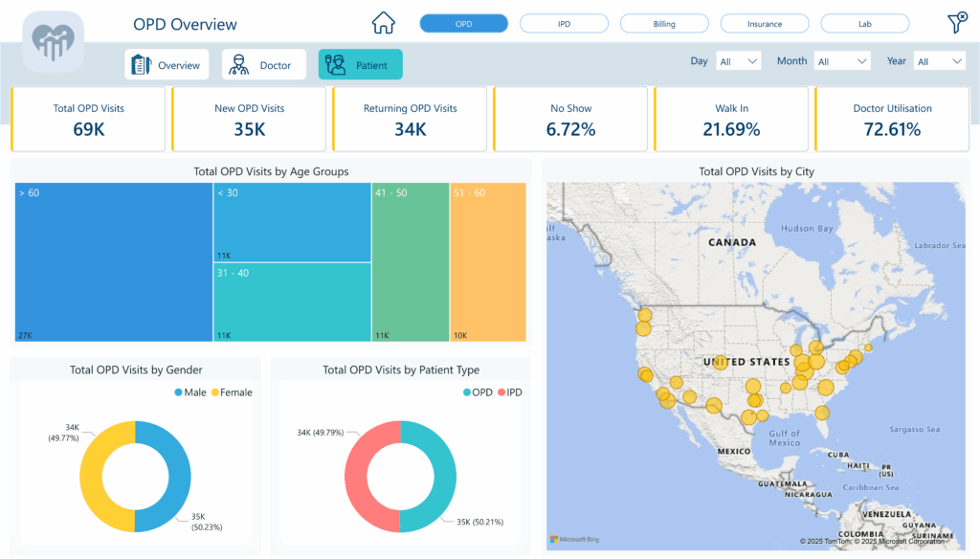This screenshot has height=559, width=980.
Task: Click the Lab navigation pill
Action: [x=864, y=23]
